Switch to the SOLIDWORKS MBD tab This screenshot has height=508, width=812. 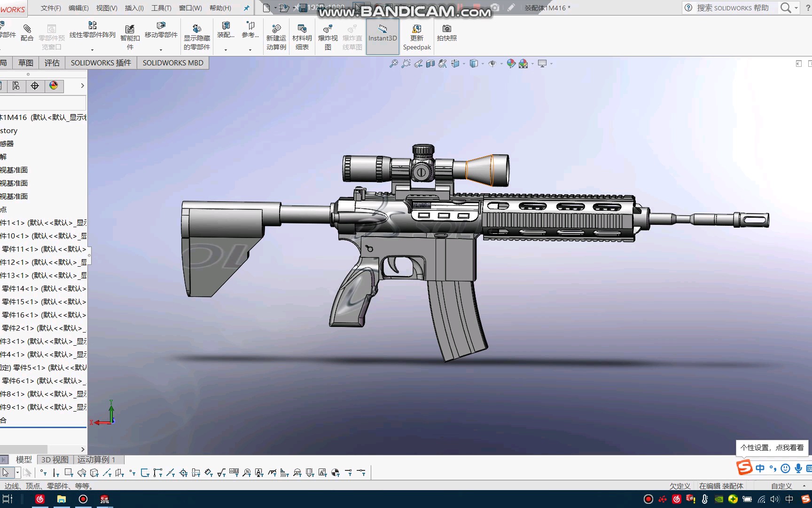[172, 63]
